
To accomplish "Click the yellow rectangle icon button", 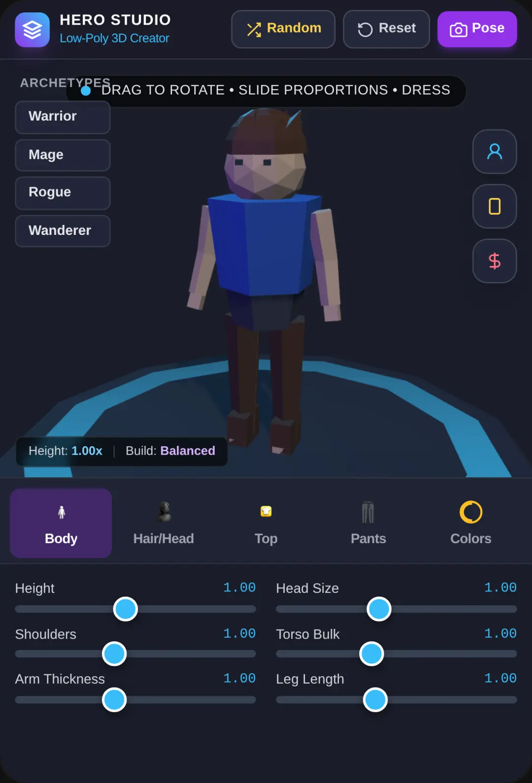I will 495,206.
